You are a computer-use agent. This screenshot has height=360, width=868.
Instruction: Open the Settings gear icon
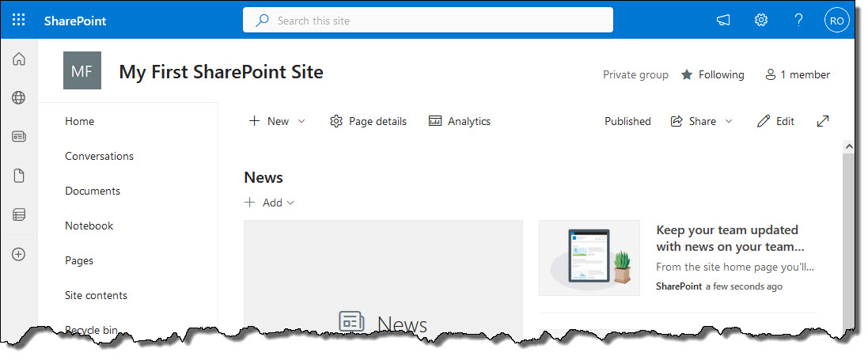pyautogui.click(x=761, y=21)
